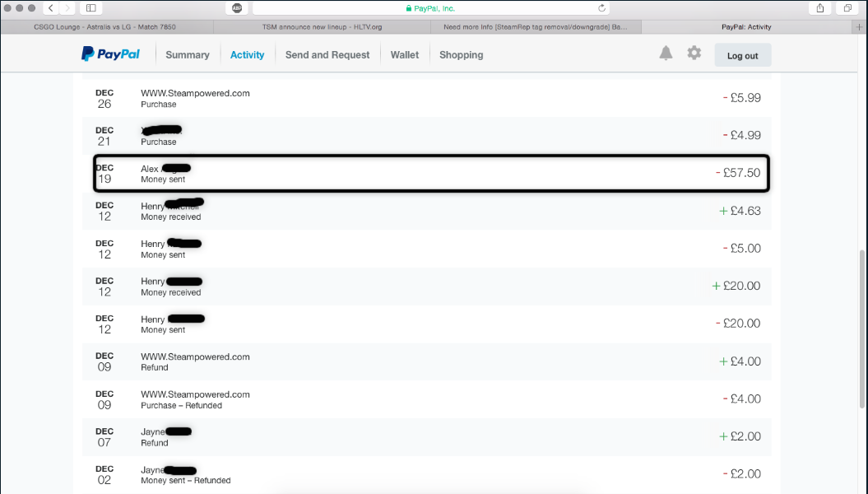This screenshot has height=494, width=868.
Task: Click the Log out button
Action: (x=742, y=55)
